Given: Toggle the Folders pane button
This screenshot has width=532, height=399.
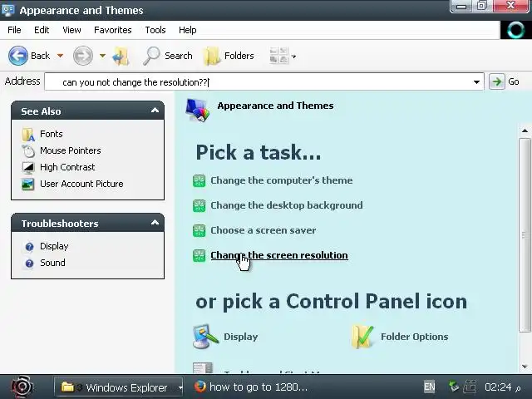Looking at the screenshot, I should pyautogui.click(x=229, y=56).
